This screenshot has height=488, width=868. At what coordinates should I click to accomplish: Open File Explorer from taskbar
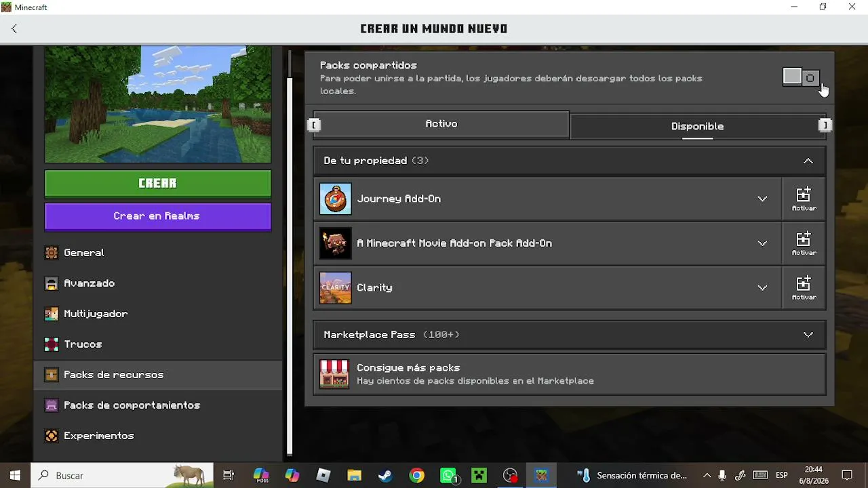[355, 475]
